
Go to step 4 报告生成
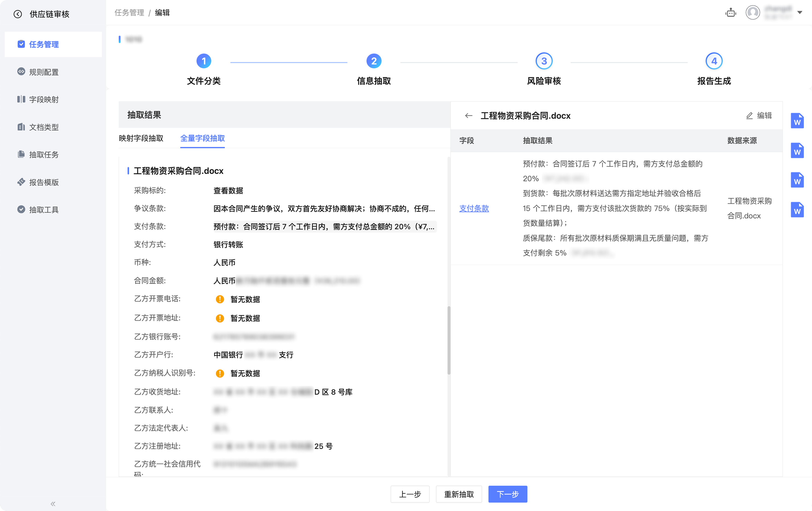click(714, 69)
